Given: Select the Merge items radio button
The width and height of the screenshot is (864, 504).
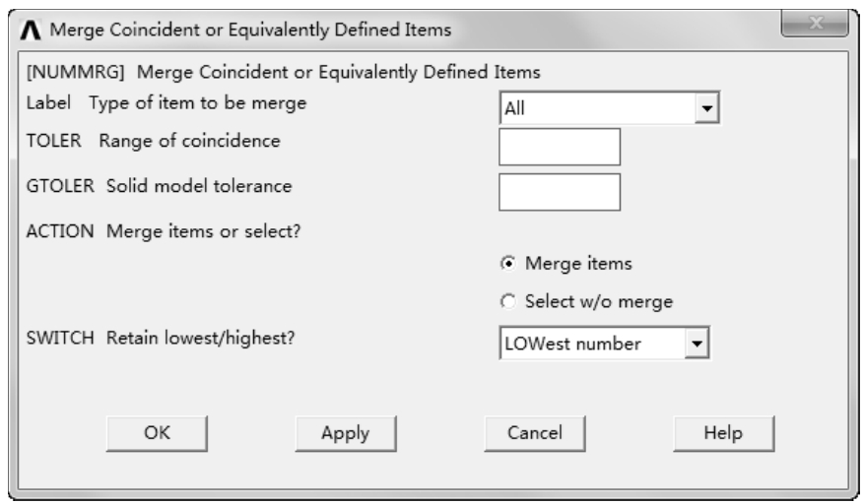Looking at the screenshot, I should point(508,263).
